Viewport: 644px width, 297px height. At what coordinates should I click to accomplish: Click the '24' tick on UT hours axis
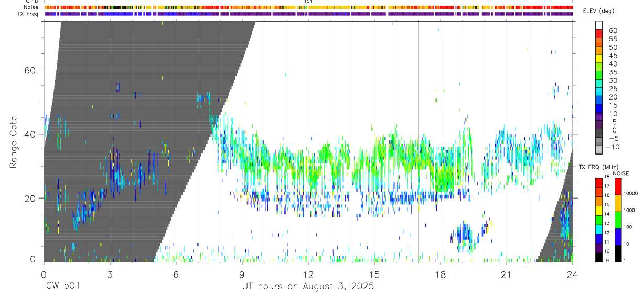tap(572, 274)
